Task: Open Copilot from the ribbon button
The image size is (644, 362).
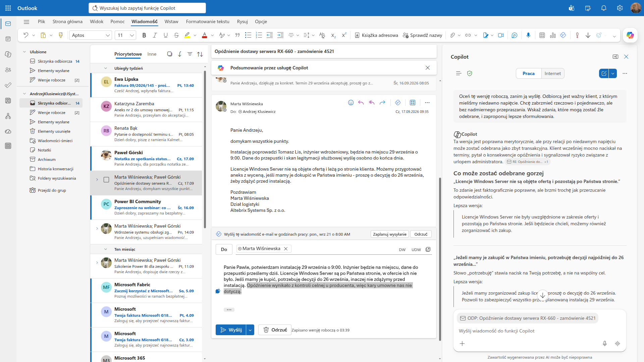Action: coord(630,35)
